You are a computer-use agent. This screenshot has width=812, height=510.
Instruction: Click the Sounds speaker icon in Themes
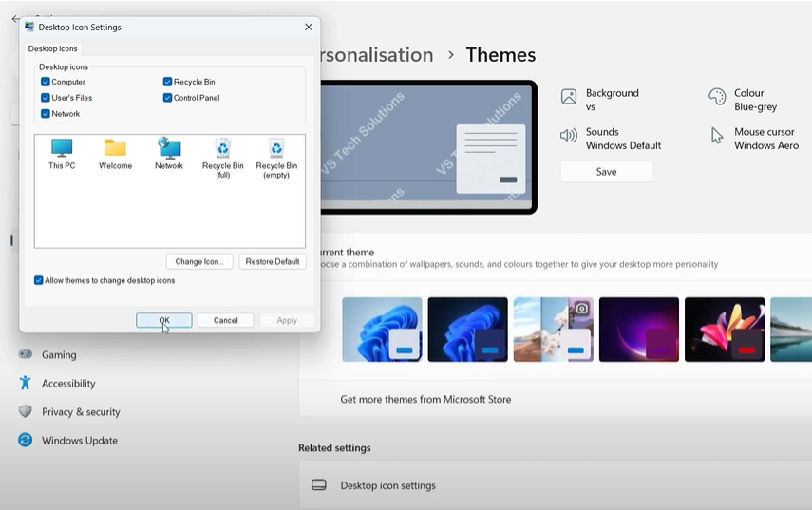[x=569, y=136]
